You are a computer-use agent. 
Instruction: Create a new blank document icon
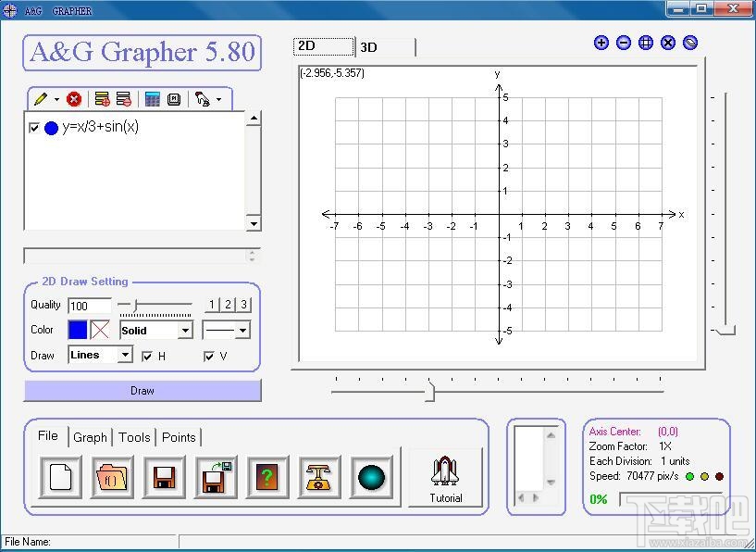(60, 477)
